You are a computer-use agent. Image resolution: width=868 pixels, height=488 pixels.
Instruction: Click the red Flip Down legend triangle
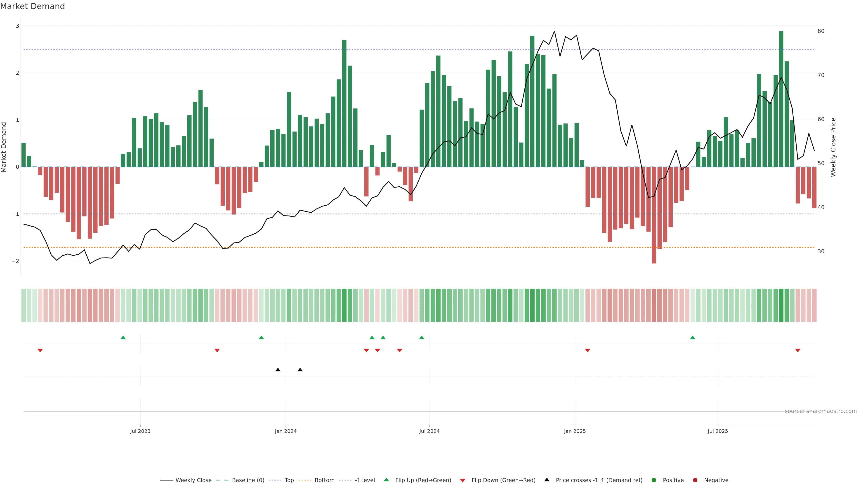click(x=463, y=480)
